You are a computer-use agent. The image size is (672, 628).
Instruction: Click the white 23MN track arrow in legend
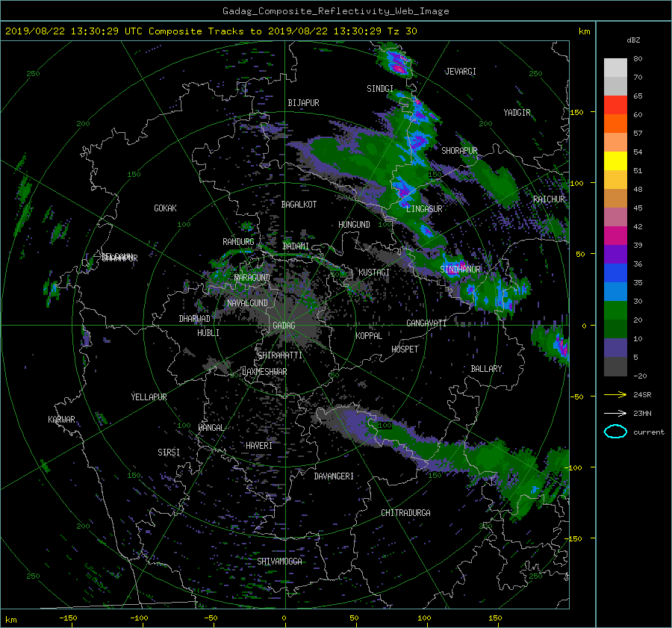pos(615,413)
